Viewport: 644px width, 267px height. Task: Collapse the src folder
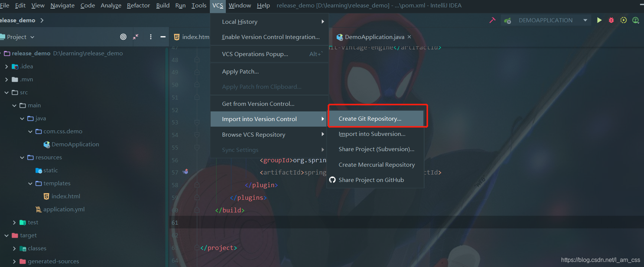point(6,92)
